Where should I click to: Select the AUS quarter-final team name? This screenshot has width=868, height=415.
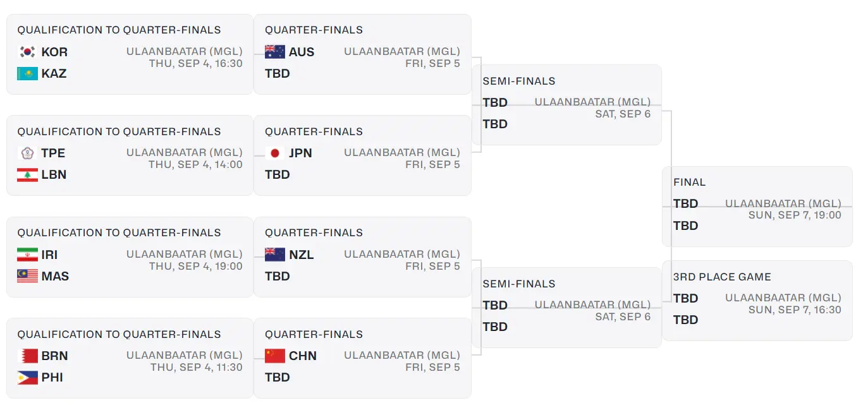click(x=302, y=52)
